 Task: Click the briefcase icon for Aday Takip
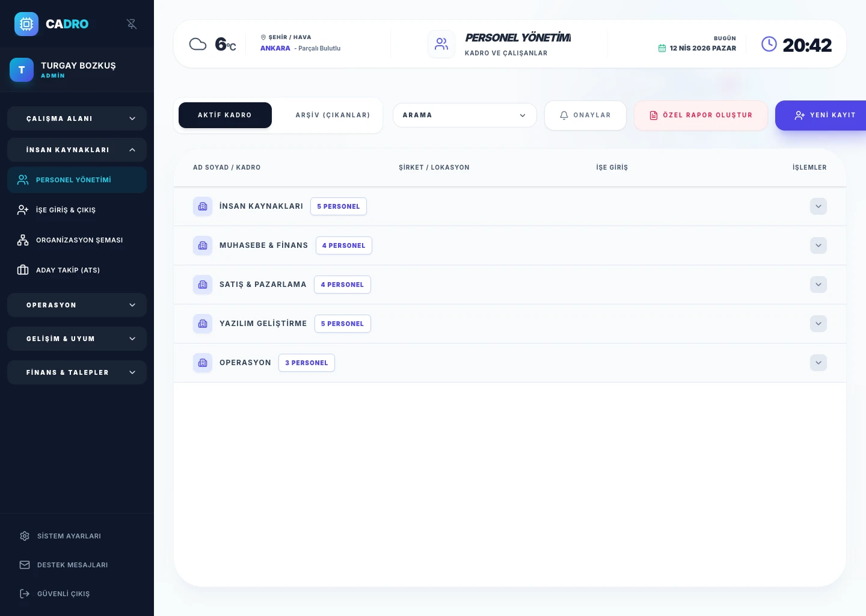pos(23,270)
